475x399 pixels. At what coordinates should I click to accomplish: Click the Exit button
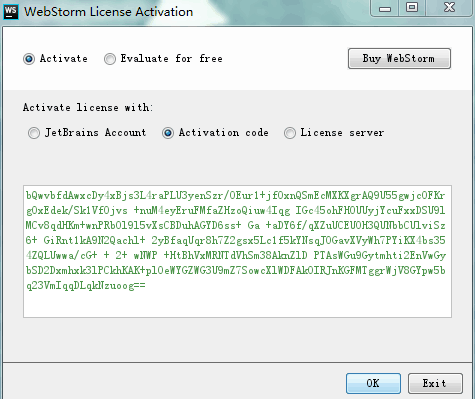(x=435, y=383)
